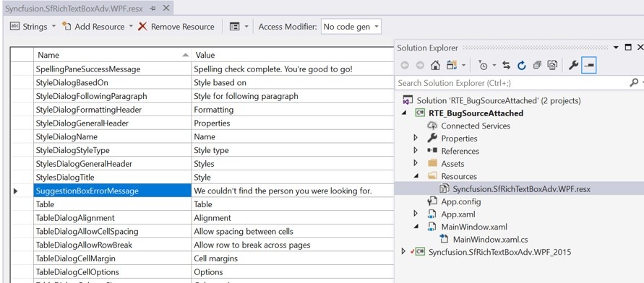The image size is (644, 283).
Task: Open the view switcher dropdown arrow in Solution Explorer
Action: 464,65
